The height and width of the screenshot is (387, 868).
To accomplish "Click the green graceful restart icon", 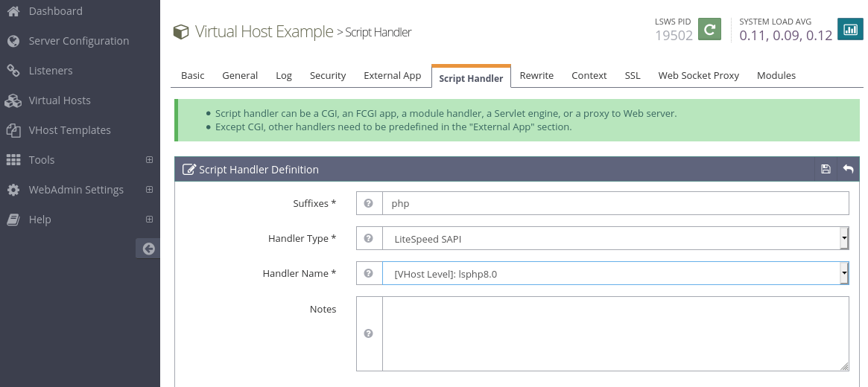I will [x=709, y=30].
